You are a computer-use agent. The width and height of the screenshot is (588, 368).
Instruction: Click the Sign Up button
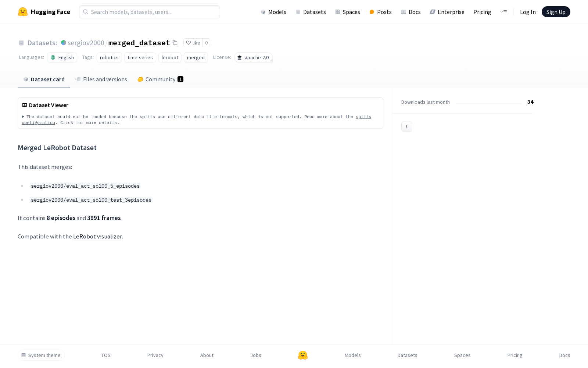click(556, 12)
